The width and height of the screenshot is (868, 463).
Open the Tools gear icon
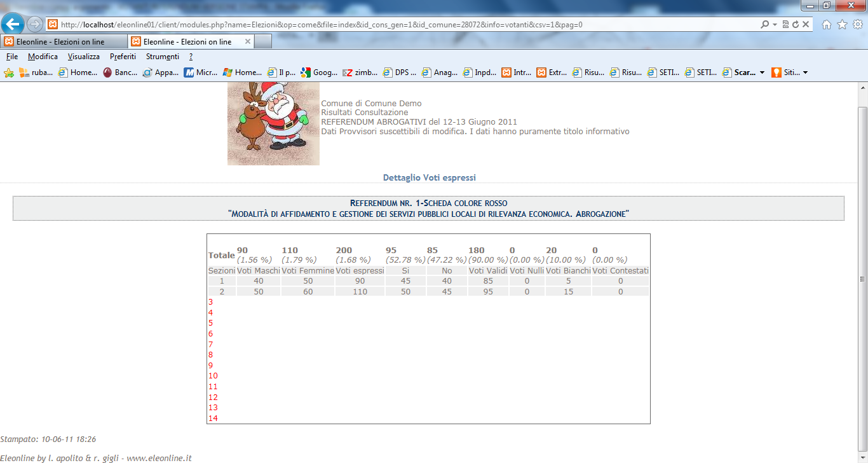(x=857, y=25)
